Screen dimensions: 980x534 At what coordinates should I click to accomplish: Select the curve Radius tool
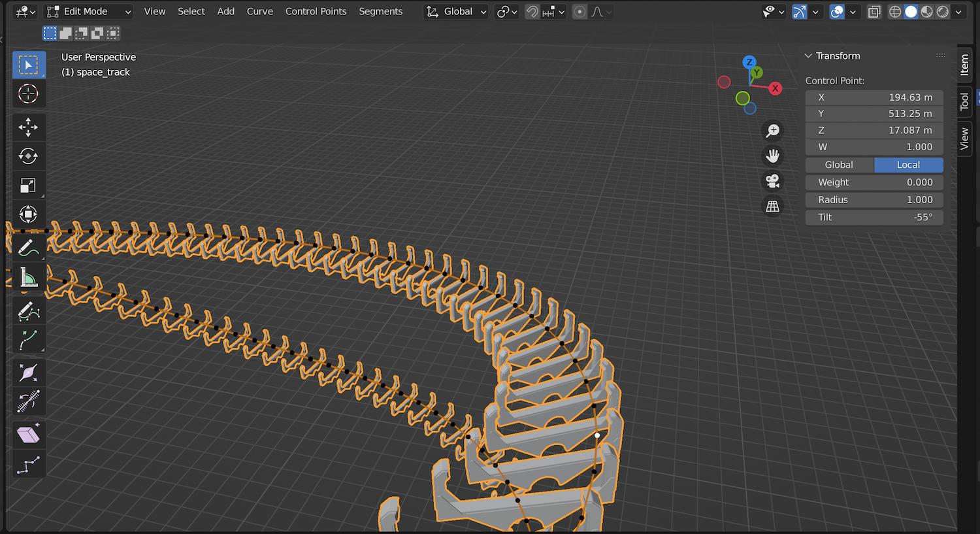pyautogui.click(x=29, y=373)
